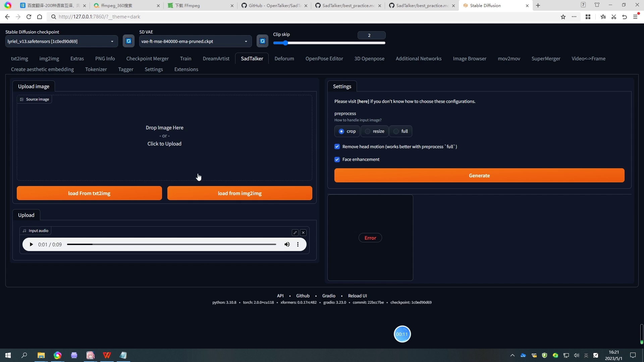Clear the input audio with X icon
Screen dimensions: 644x362
(303, 233)
